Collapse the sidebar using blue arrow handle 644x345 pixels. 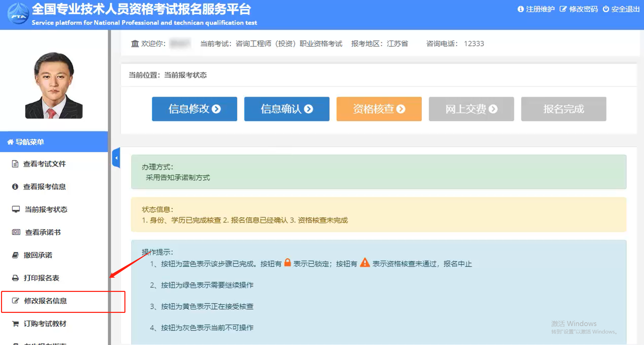click(116, 158)
